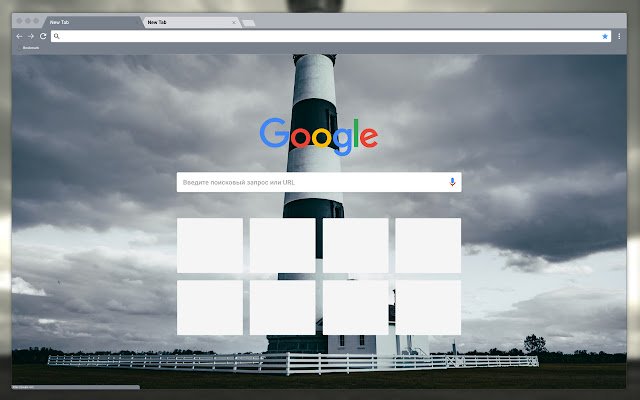Open the last tile in the top thumbnail row
The height and width of the screenshot is (400, 640).
tap(428, 245)
